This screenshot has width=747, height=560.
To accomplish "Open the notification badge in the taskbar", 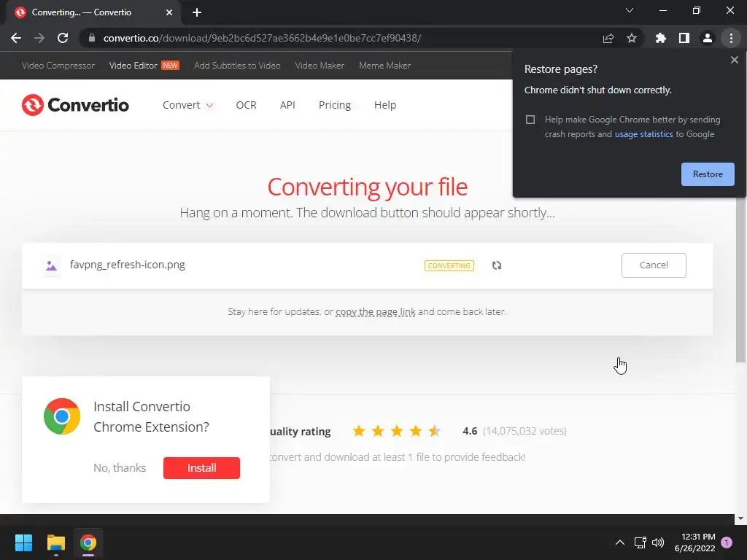I will [x=727, y=542].
